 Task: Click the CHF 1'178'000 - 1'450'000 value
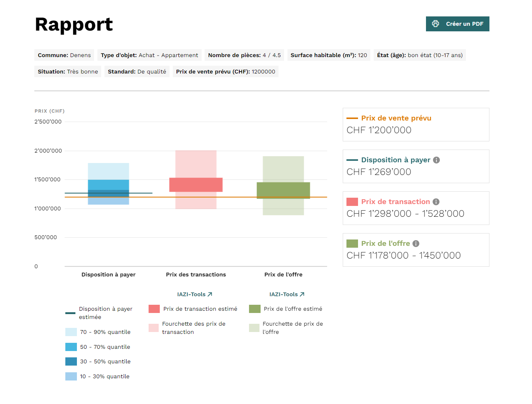[404, 256]
